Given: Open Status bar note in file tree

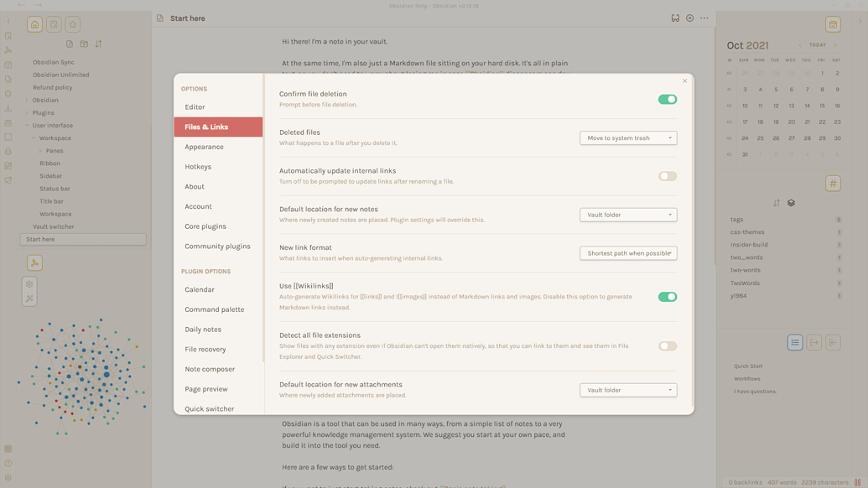Looking at the screenshot, I should [x=55, y=189].
